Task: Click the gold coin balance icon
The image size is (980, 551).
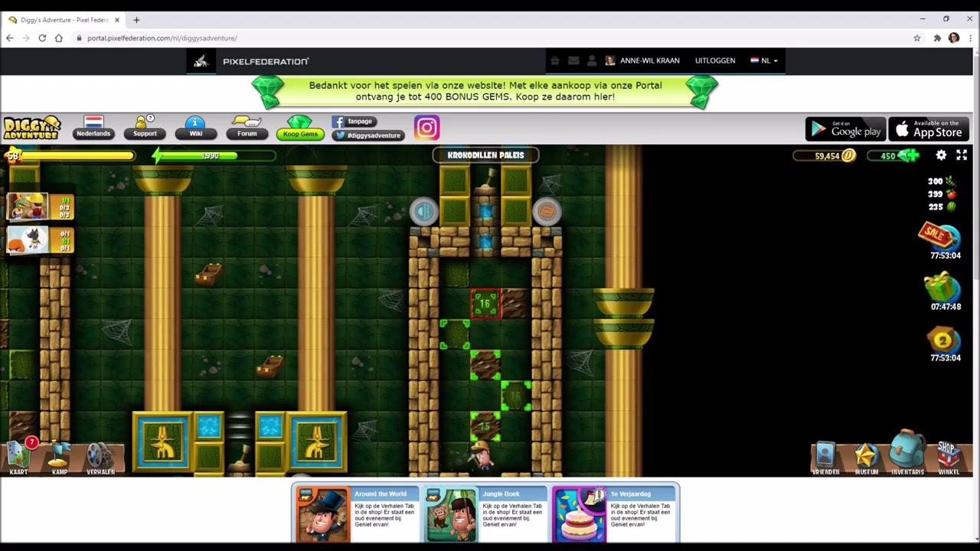Action: point(848,155)
